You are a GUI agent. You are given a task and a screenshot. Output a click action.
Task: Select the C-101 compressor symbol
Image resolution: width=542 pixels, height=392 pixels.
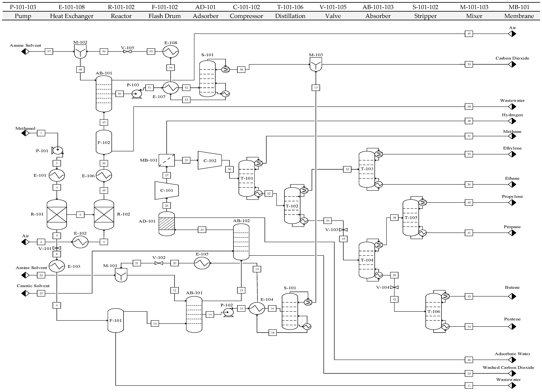(x=167, y=190)
